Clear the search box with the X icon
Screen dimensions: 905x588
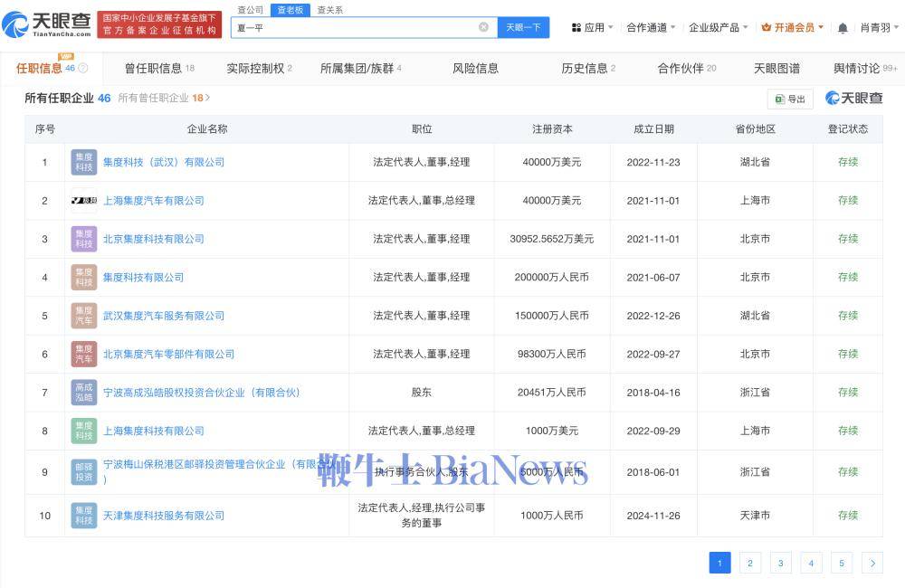point(483,27)
